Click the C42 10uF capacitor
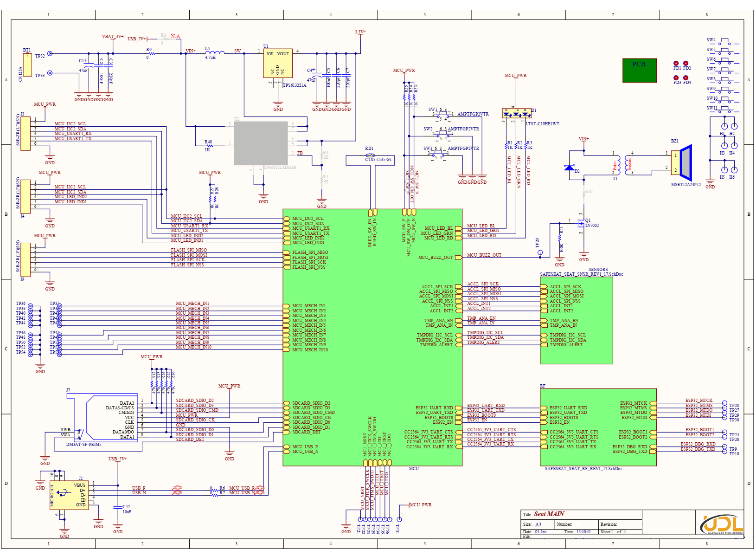 click(118, 509)
